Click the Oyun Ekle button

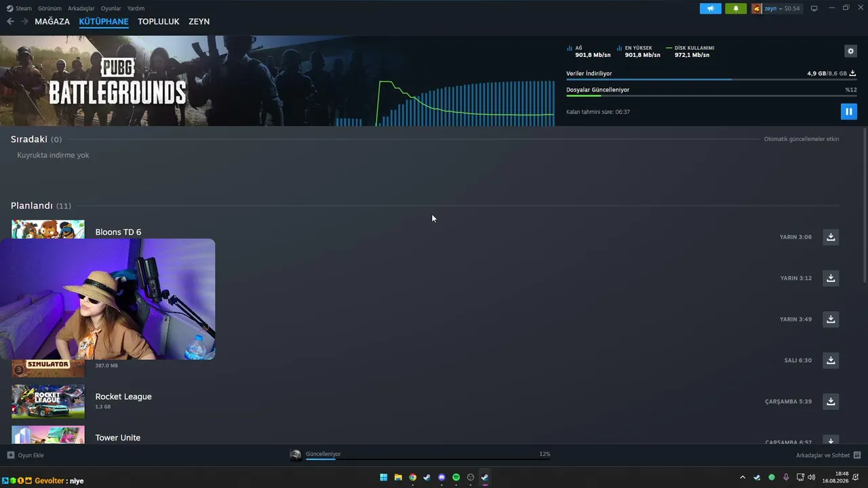25,455
